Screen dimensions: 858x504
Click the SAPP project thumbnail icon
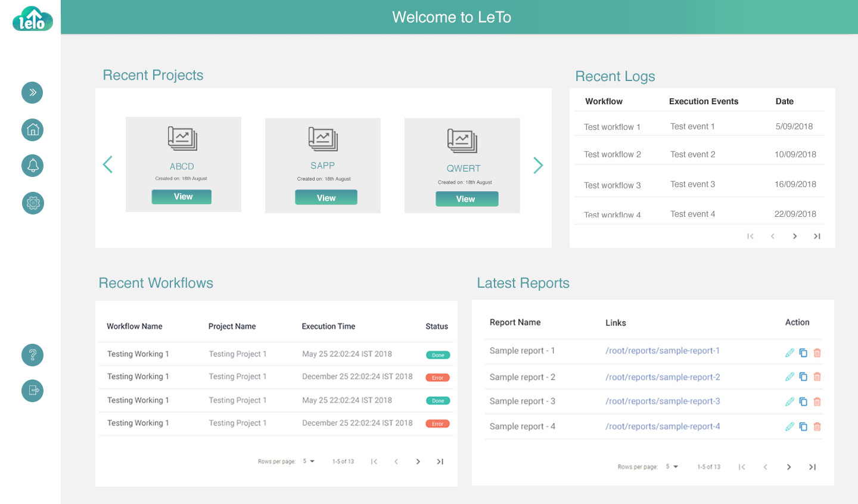coord(323,139)
